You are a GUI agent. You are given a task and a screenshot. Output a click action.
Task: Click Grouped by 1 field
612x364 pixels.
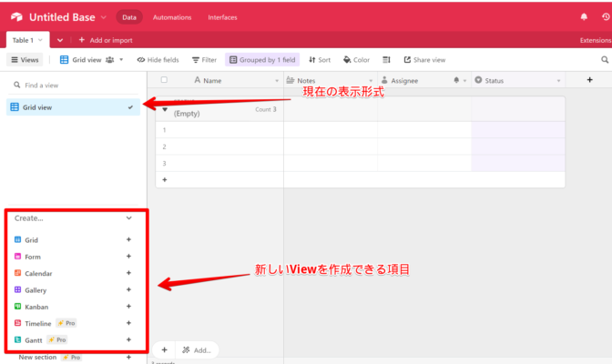[262, 60]
